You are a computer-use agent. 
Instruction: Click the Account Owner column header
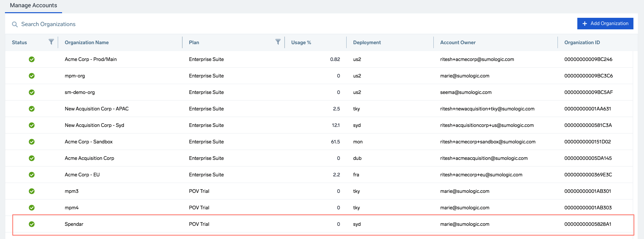pos(458,43)
